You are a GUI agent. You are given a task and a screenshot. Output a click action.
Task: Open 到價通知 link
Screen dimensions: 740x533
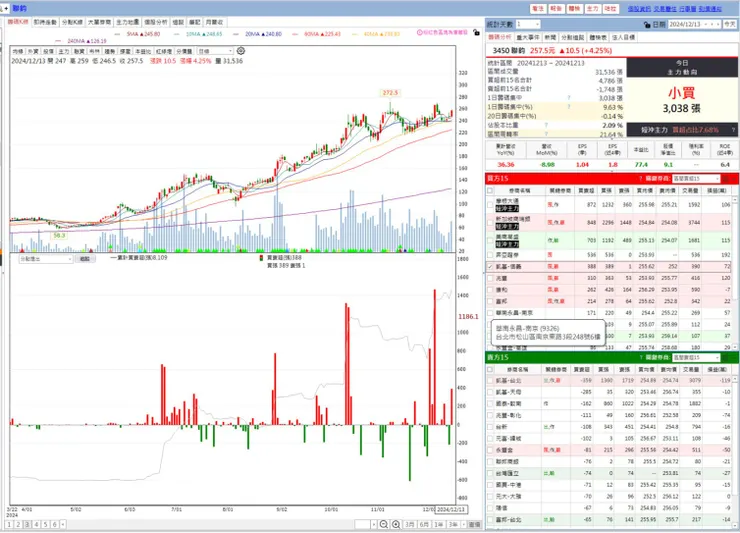coord(710,8)
